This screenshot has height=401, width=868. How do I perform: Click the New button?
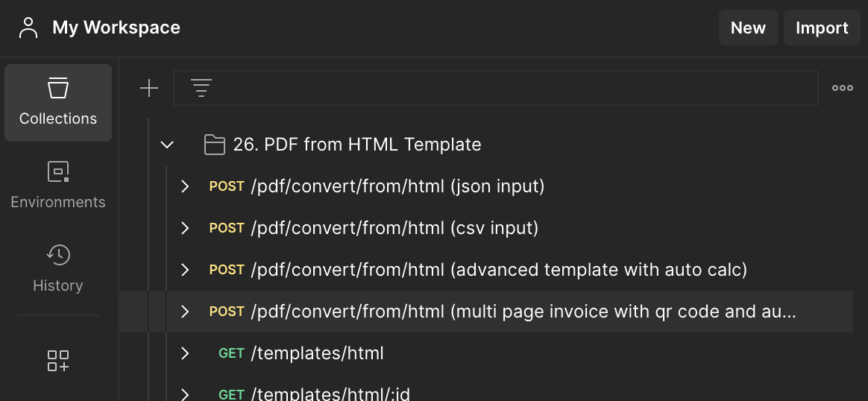[x=748, y=28]
